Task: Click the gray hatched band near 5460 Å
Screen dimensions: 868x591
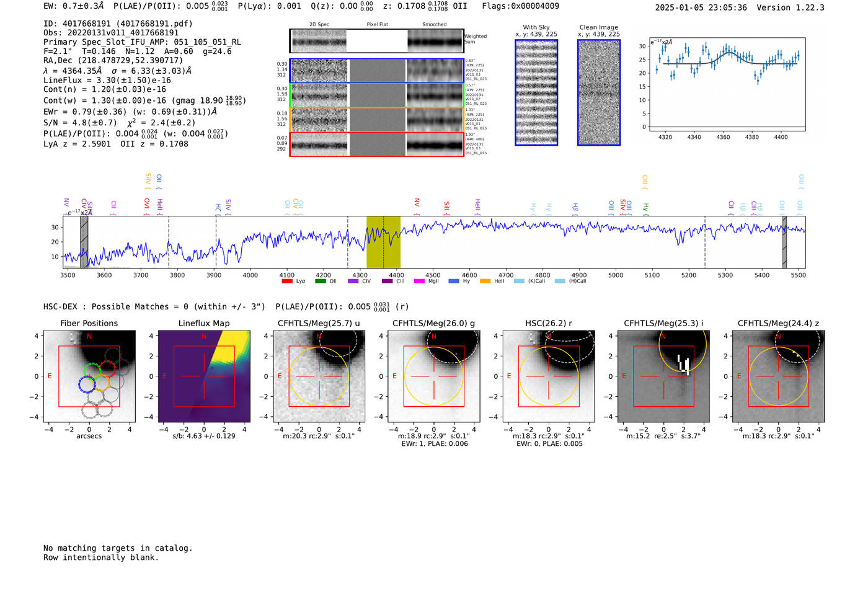Action: 784,242
